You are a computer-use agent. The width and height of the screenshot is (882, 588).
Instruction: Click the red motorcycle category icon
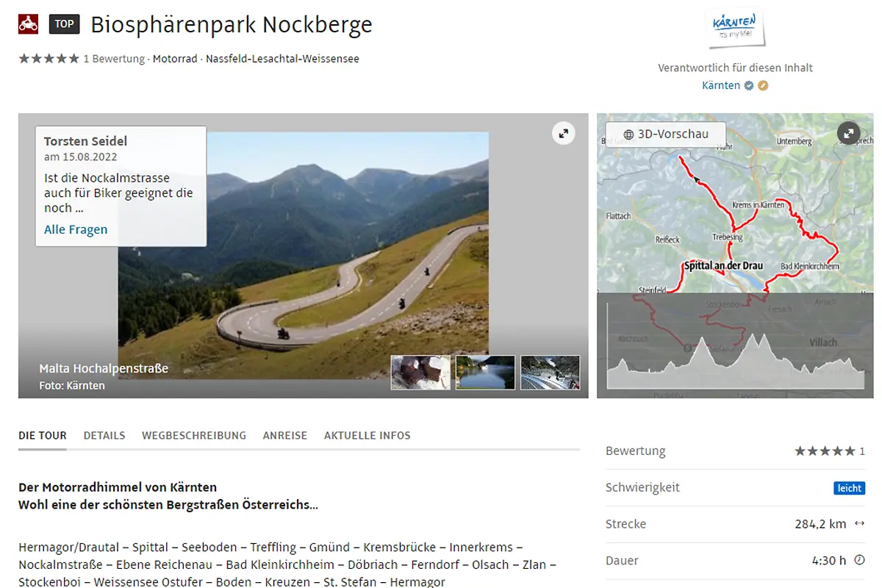coord(28,24)
